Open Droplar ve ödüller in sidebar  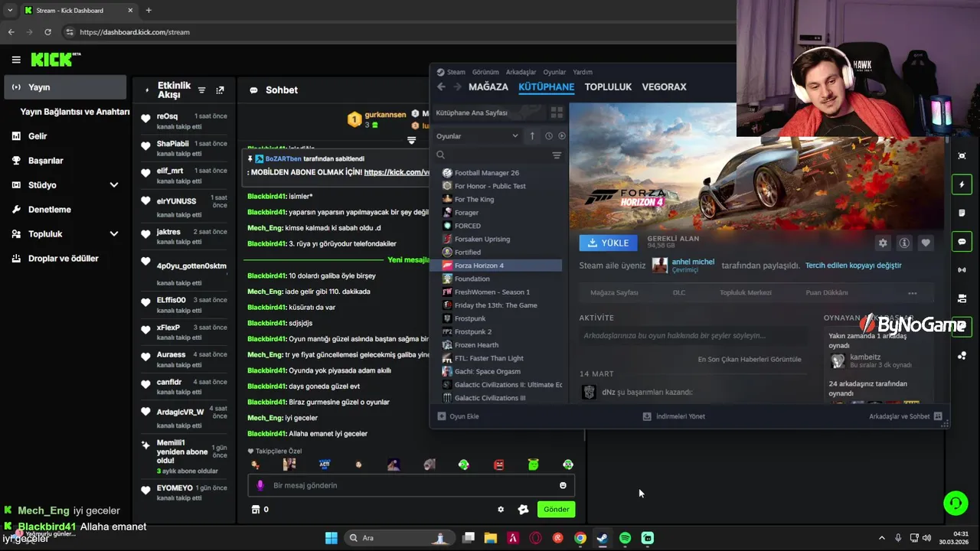[x=64, y=259]
